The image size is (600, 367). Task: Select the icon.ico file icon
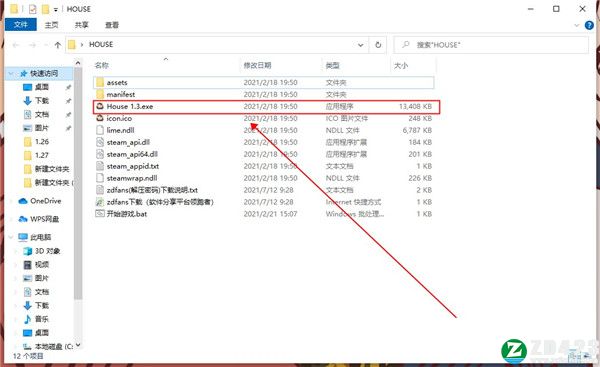[x=100, y=118]
